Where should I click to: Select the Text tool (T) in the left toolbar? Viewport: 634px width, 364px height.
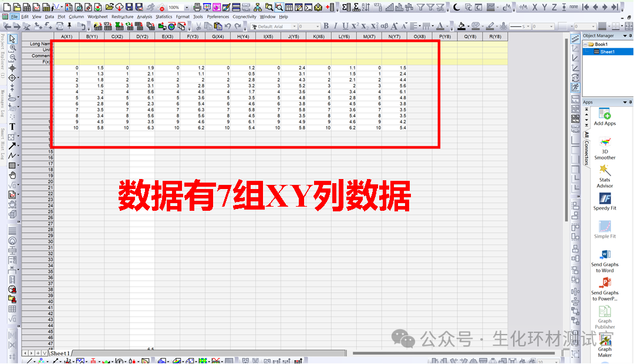12,127
